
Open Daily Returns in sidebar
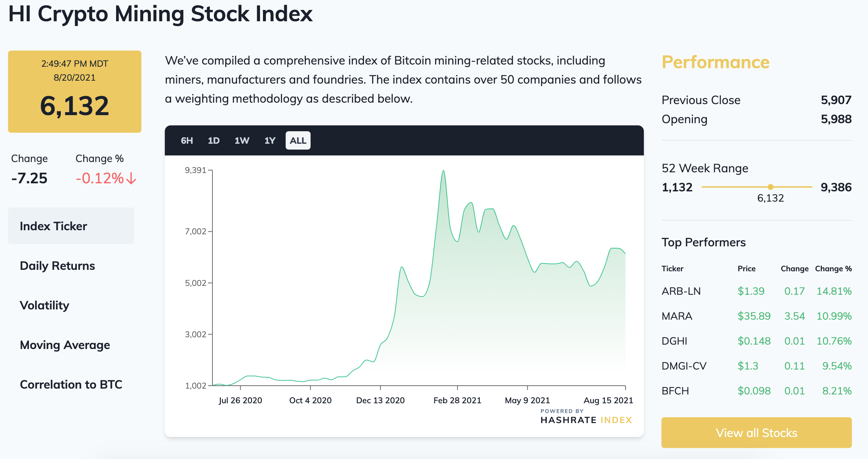click(x=58, y=265)
